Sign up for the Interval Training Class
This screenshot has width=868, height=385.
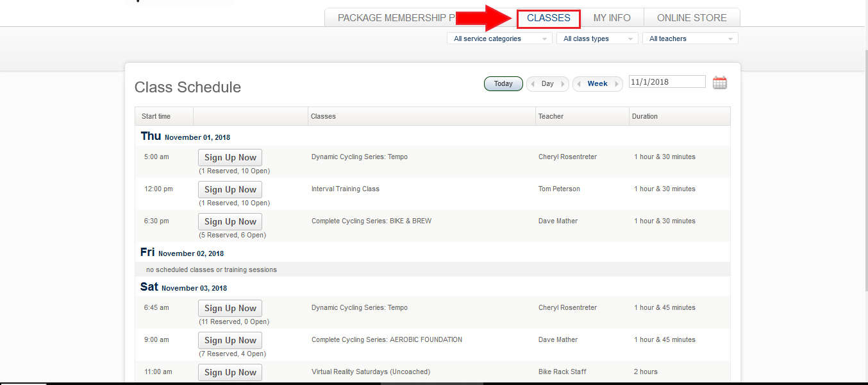point(230,190)
